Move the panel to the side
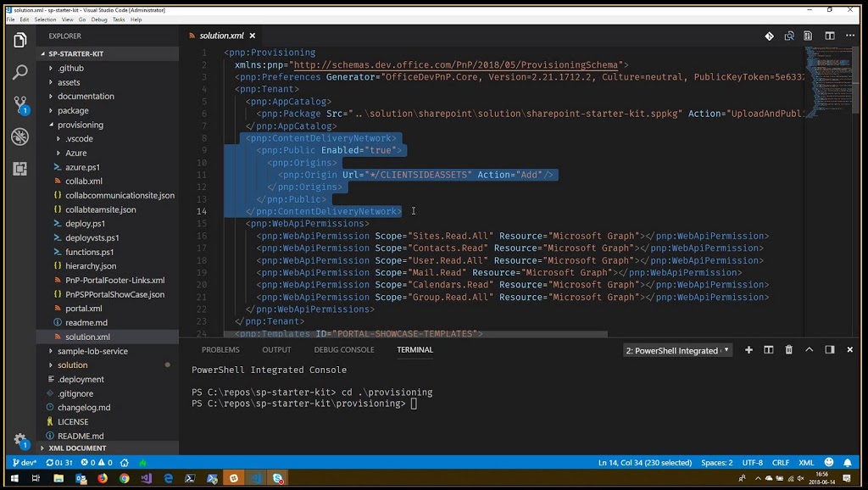The width and height of the screenshot is (868, 490). (829, 350)
